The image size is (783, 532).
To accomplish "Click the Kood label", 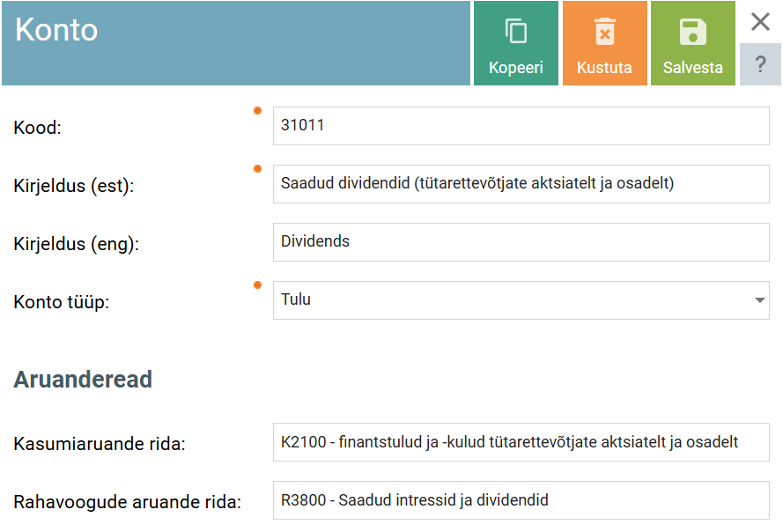I will click(38, 128).
